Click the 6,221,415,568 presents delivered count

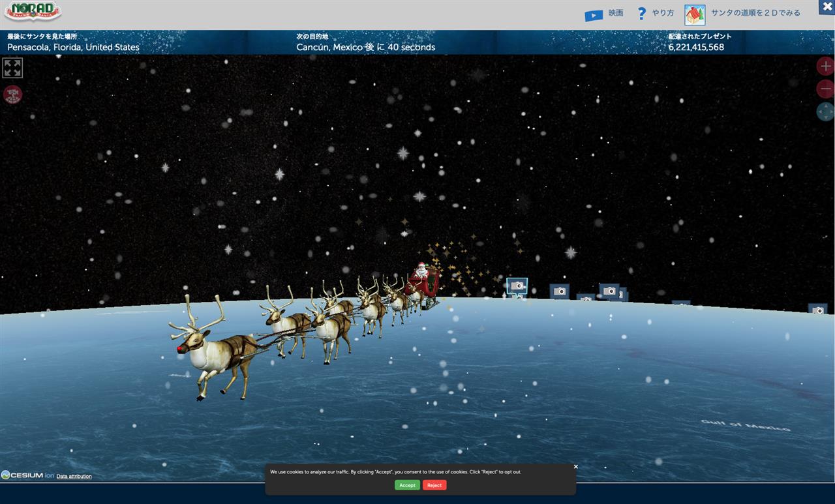coord(696,47)
